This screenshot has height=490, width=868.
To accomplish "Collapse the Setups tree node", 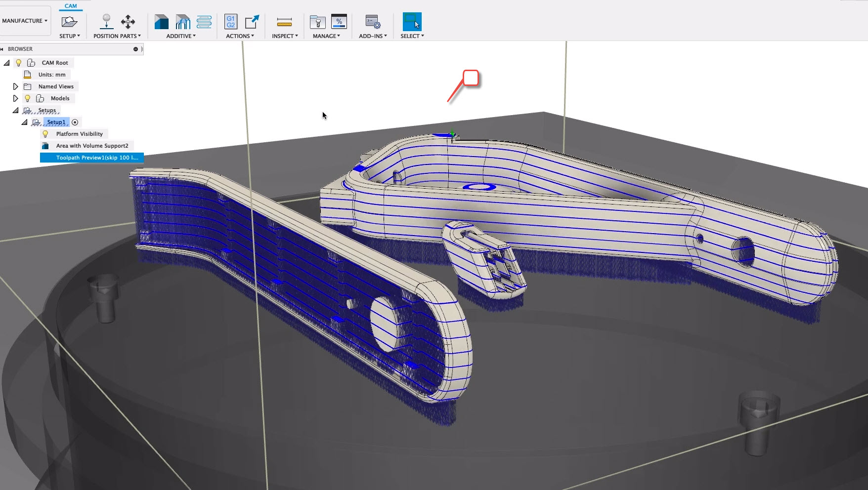I will coord(15,110).
